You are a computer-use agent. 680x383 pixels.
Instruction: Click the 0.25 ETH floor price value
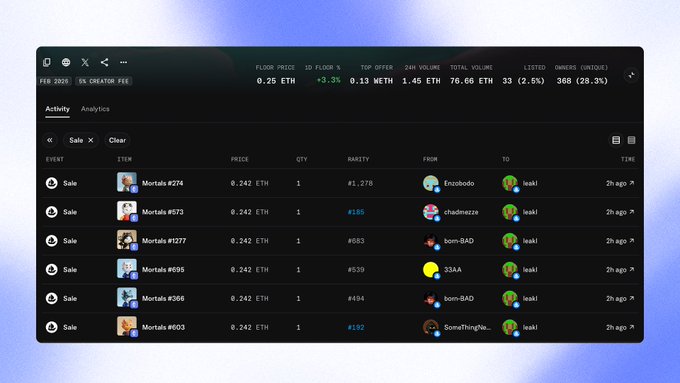pyautogui.click(x=276, y=81)
